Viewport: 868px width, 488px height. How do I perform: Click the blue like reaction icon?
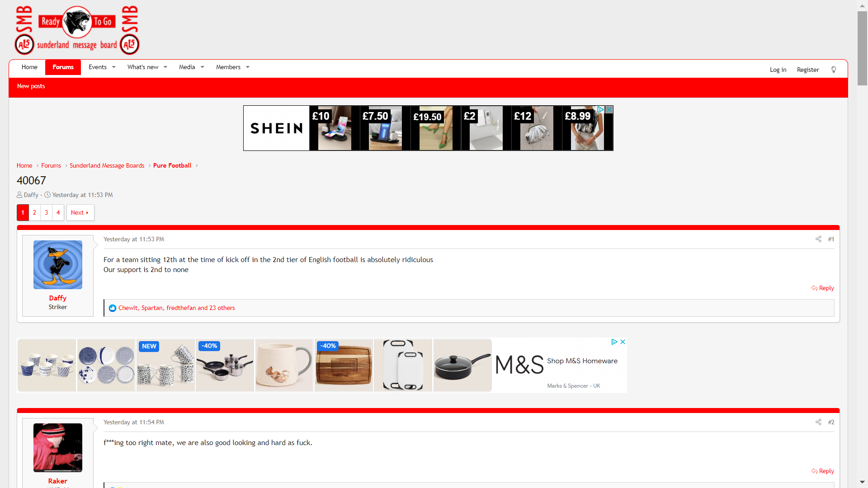(x=113, y=308)
